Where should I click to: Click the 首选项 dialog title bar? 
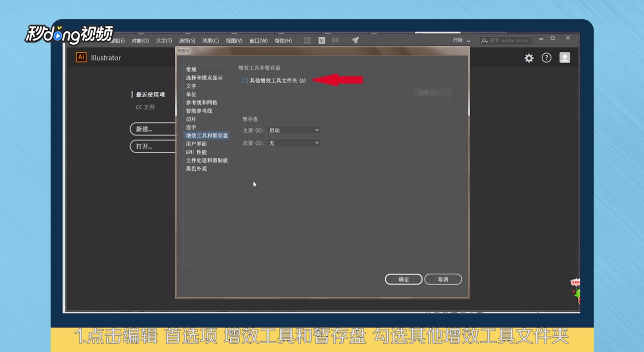[322, 51]
